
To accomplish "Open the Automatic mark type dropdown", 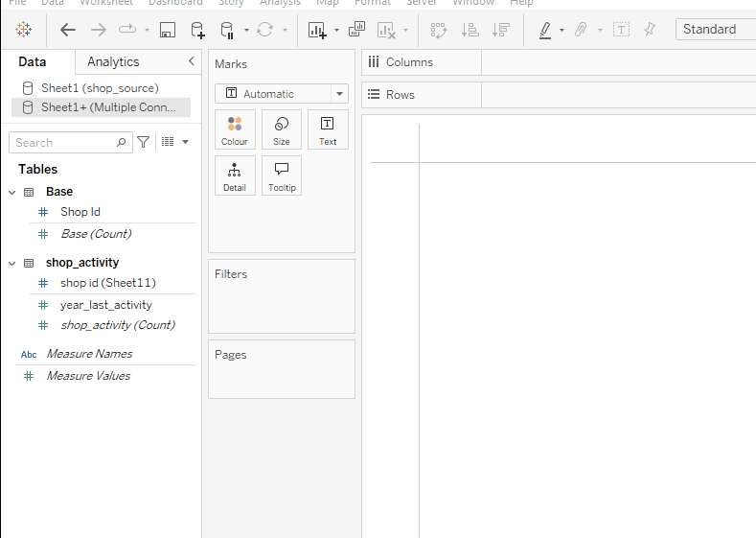I will (281, 94).
